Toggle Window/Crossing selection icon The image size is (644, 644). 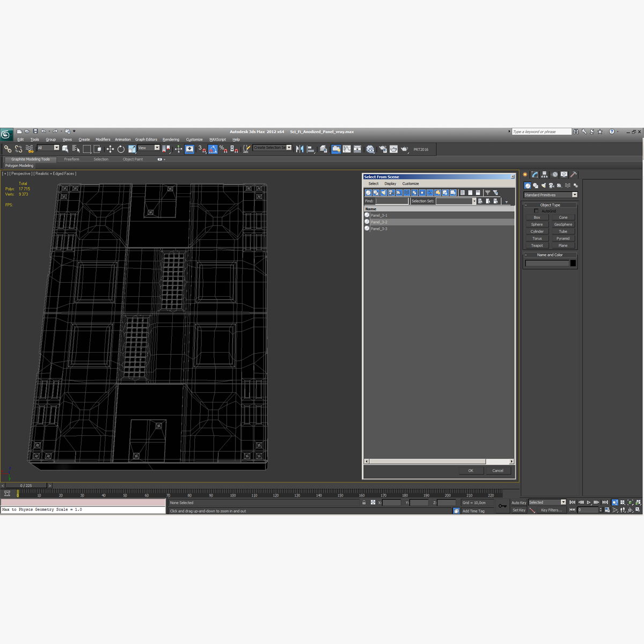(97, 149)
